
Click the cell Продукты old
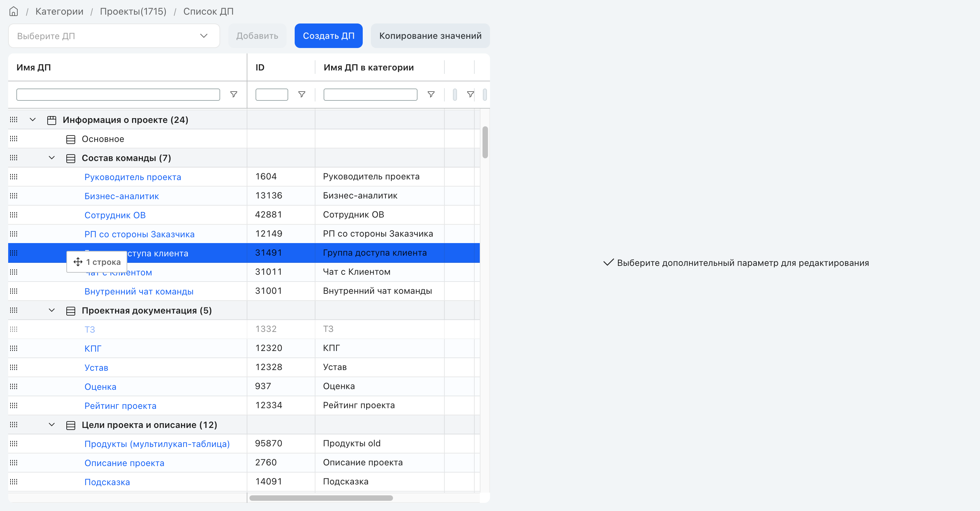[379, 443]
